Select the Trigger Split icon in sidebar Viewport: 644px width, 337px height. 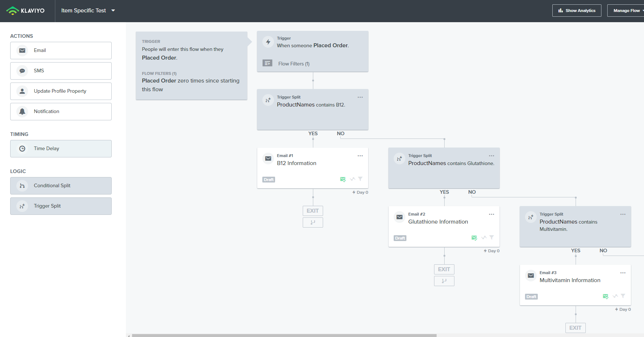[x=22, y=206]
